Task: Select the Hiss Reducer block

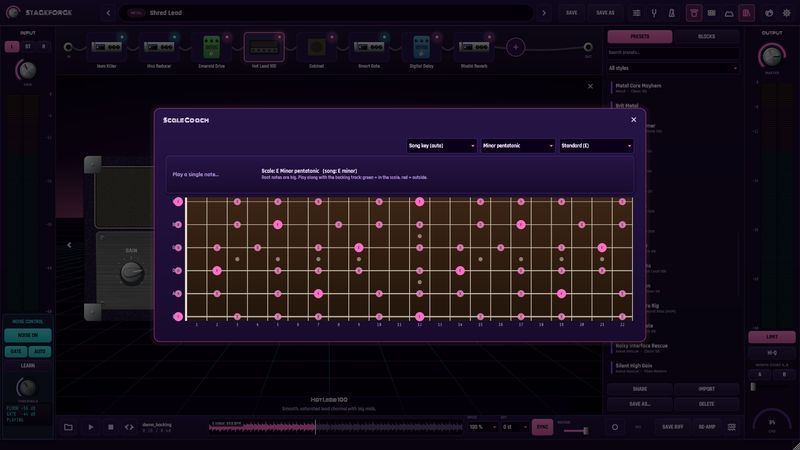Action: pos(159,49)
